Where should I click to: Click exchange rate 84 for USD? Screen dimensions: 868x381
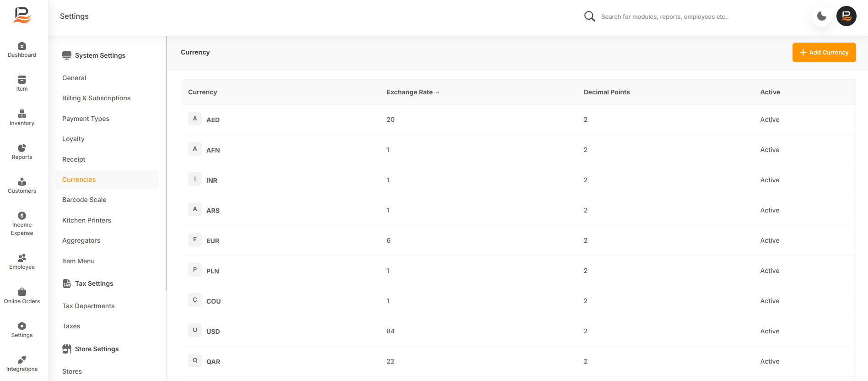(390, 331)
